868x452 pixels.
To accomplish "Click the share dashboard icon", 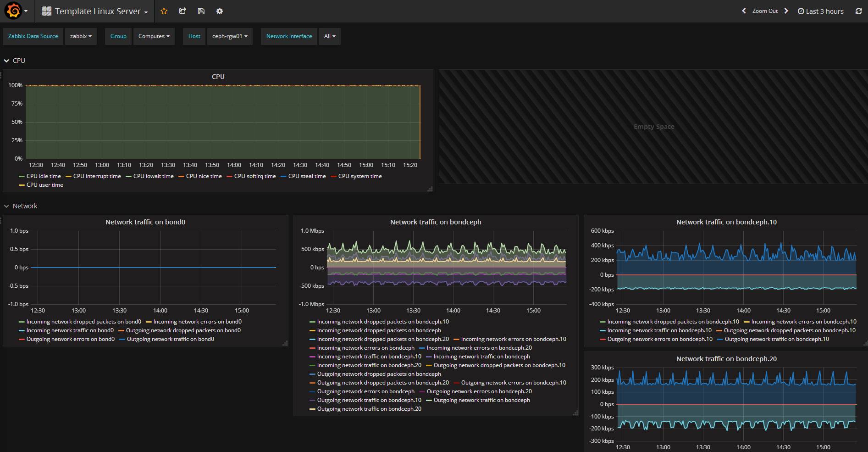I will click(x=182, y=11).
